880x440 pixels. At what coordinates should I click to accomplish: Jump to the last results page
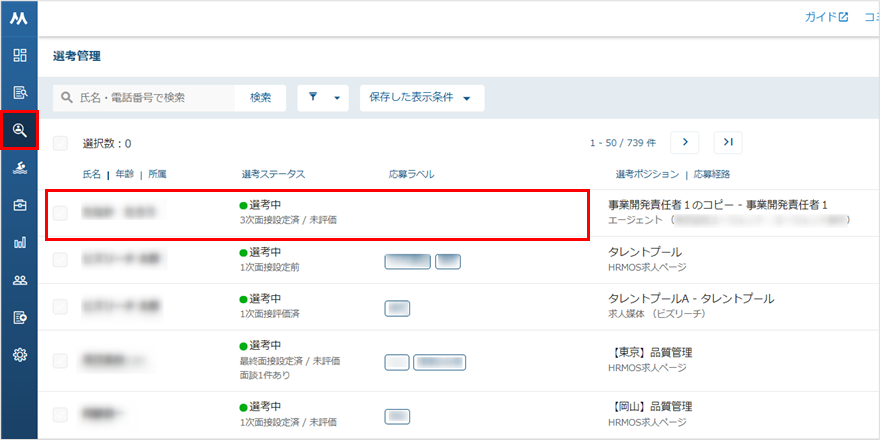(728, 143)
